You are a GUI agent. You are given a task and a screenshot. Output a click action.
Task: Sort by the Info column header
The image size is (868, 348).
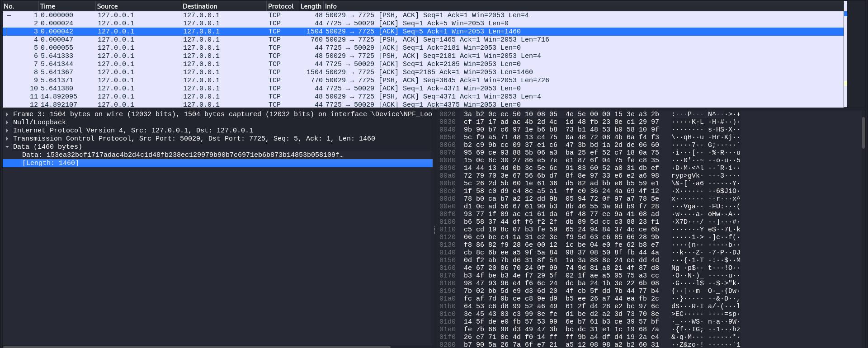click(x=583, y=6)
